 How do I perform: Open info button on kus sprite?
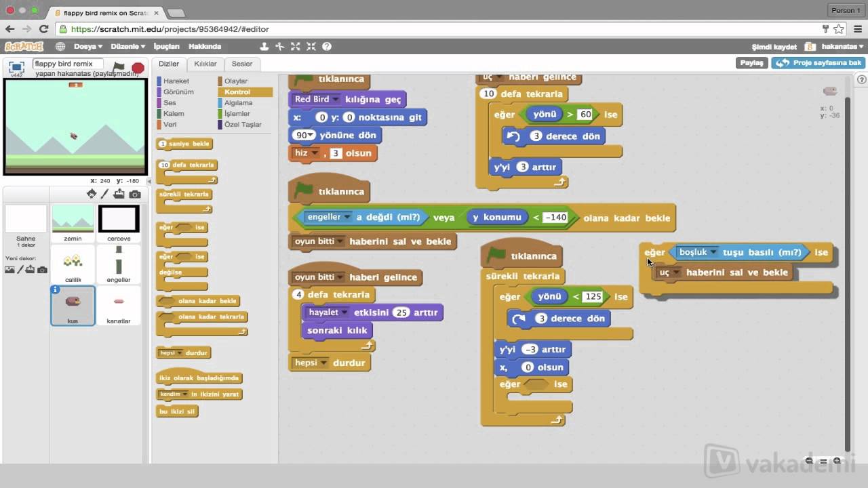pos(56,289)
